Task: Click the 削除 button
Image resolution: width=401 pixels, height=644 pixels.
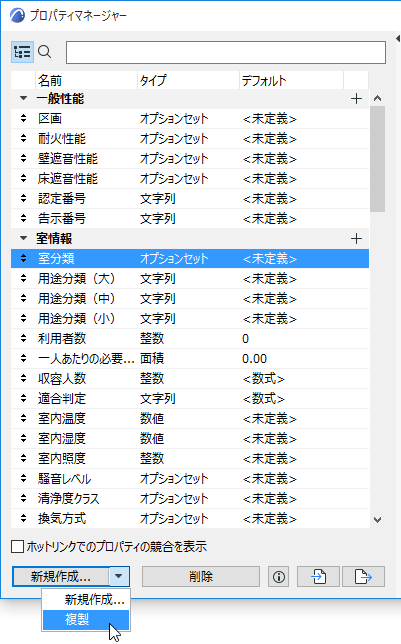Action: 201,577
